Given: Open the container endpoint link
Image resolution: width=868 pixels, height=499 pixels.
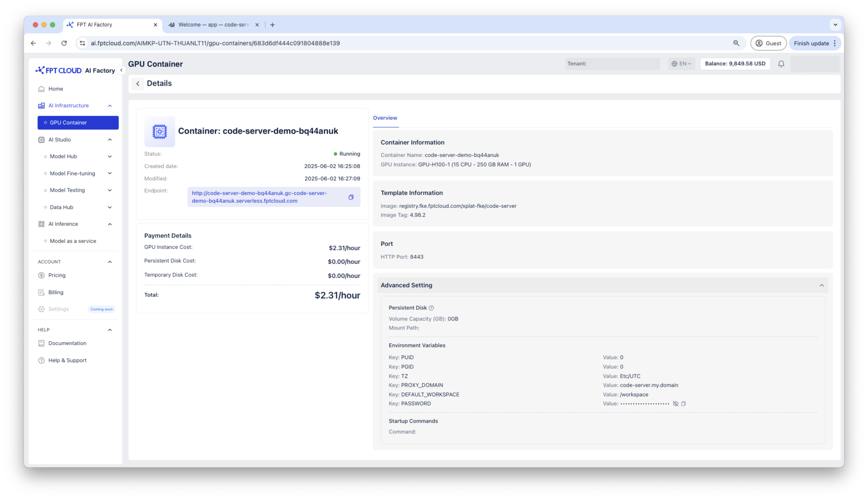Looking at the screenshot, I should pyautogui.click(x=260, y=197).
